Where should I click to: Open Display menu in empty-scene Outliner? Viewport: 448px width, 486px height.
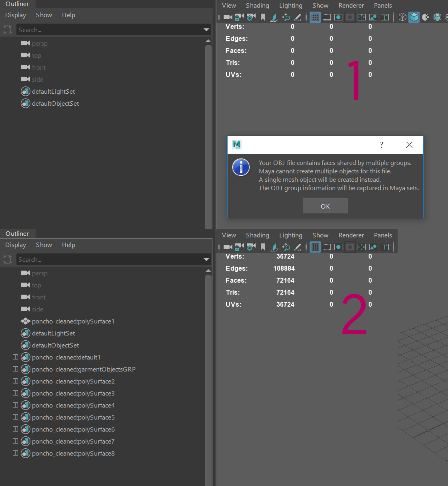click(16, 15)
